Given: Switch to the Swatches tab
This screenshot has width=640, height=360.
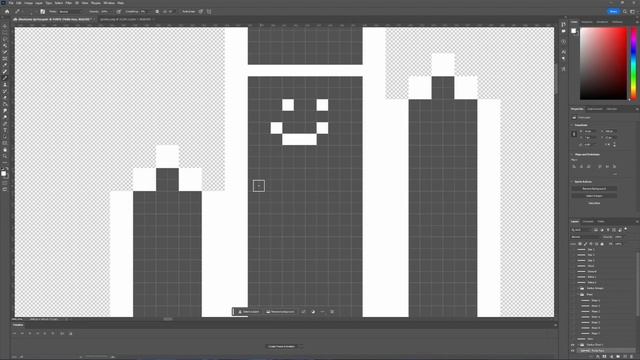Looking at the screenshot, I should [x=587, y=22].
